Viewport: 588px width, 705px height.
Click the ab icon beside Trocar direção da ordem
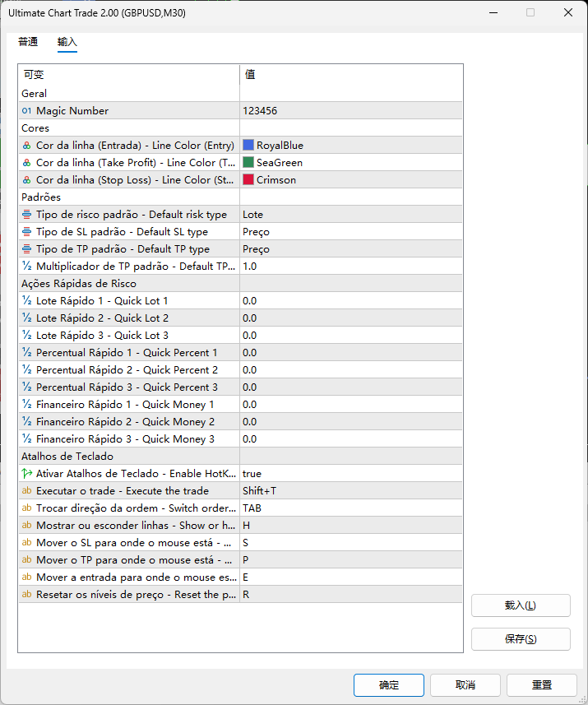tap(26, 508)
